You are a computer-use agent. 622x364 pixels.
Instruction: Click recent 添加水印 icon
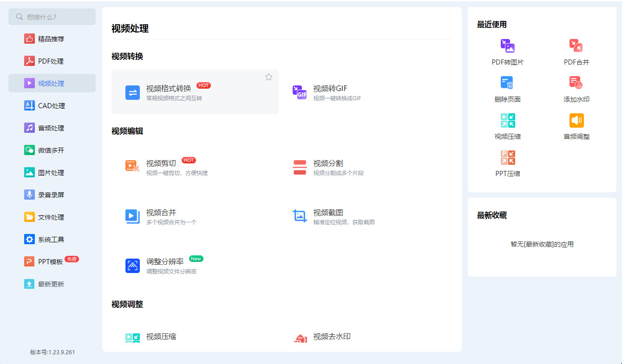point(576,83)
